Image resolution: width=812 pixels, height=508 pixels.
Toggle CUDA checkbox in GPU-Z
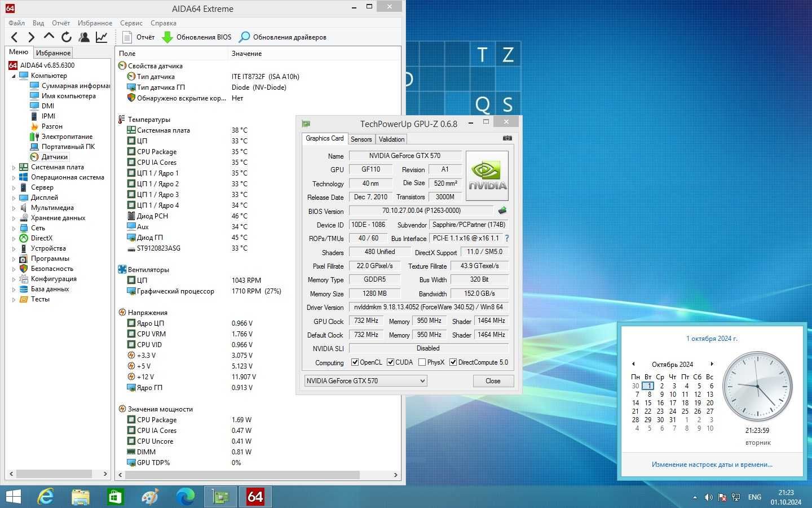click(x=390, y=362)
